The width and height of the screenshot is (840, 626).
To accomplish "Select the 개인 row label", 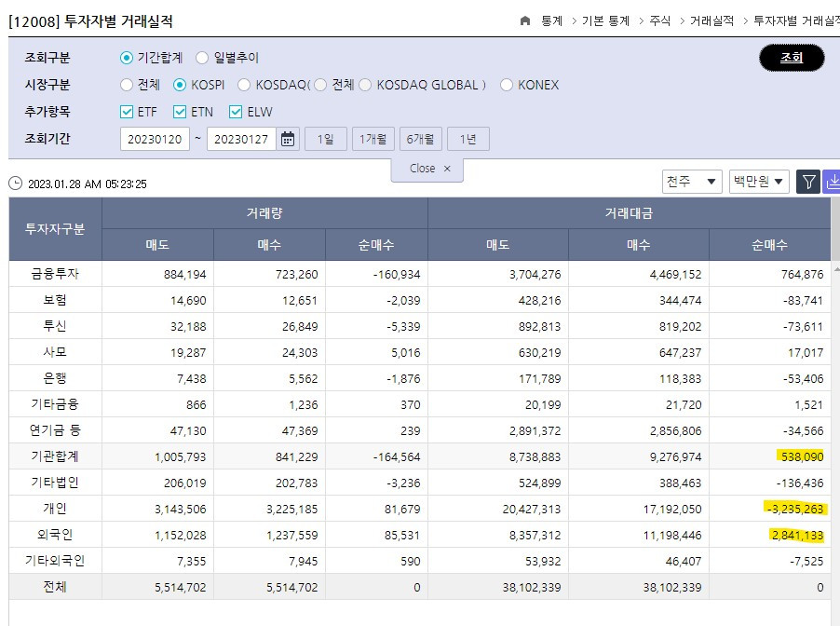I will (55, 509).
